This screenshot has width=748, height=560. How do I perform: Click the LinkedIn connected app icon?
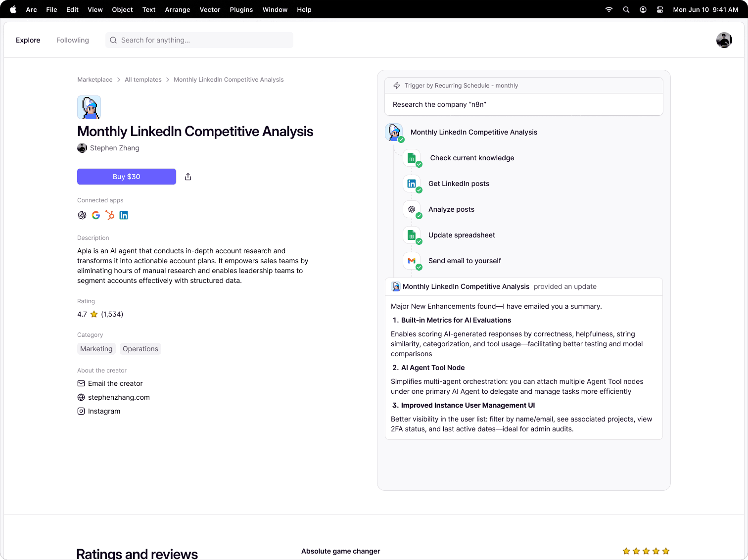(124, 215)
